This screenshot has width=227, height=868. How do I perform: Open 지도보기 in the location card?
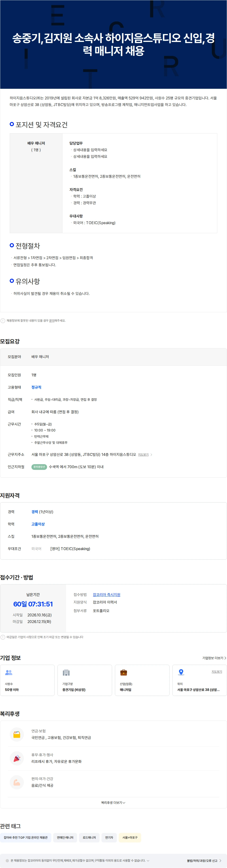pyautogui.click(x=217, y=672)
